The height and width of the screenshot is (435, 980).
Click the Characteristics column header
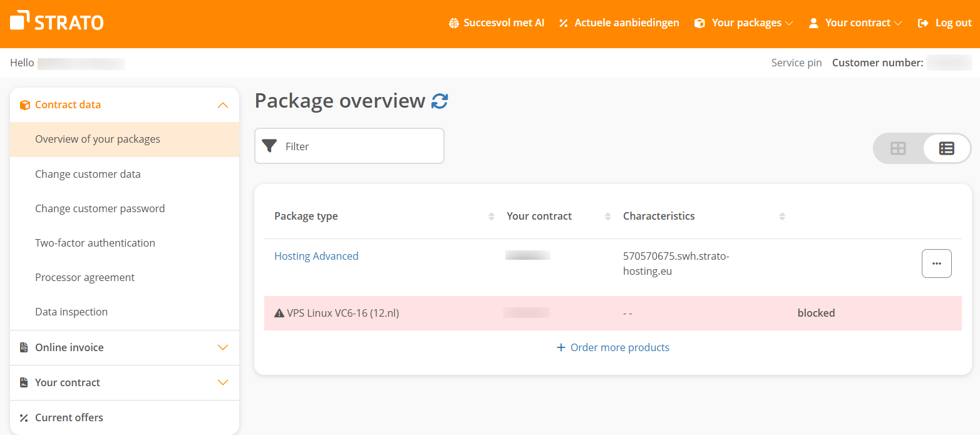(659, 216)
